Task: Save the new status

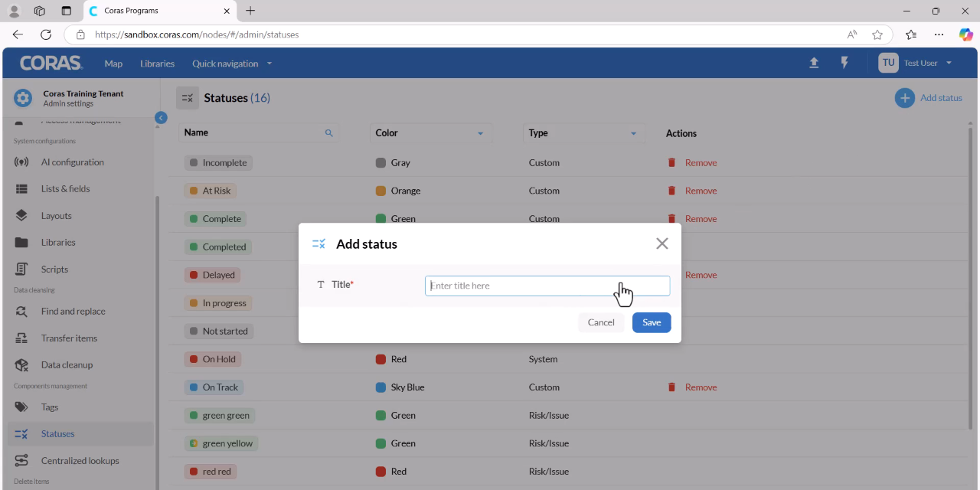Action: [652, 322]
